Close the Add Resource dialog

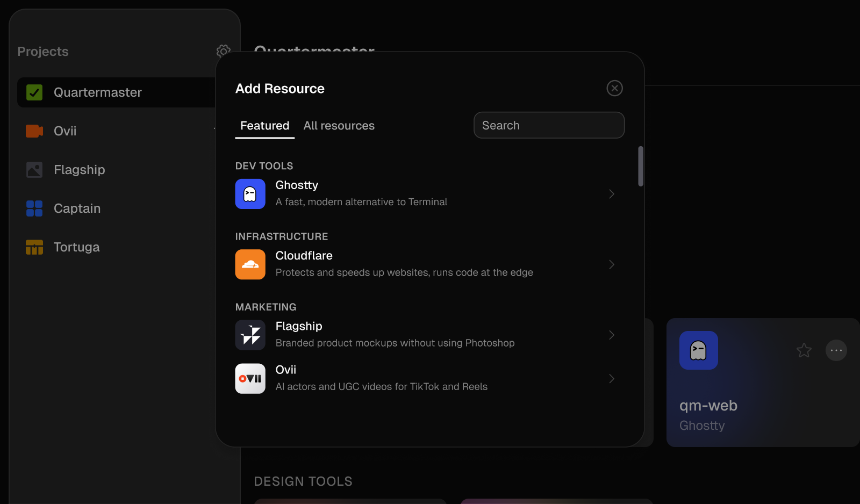tap(615, 88)
